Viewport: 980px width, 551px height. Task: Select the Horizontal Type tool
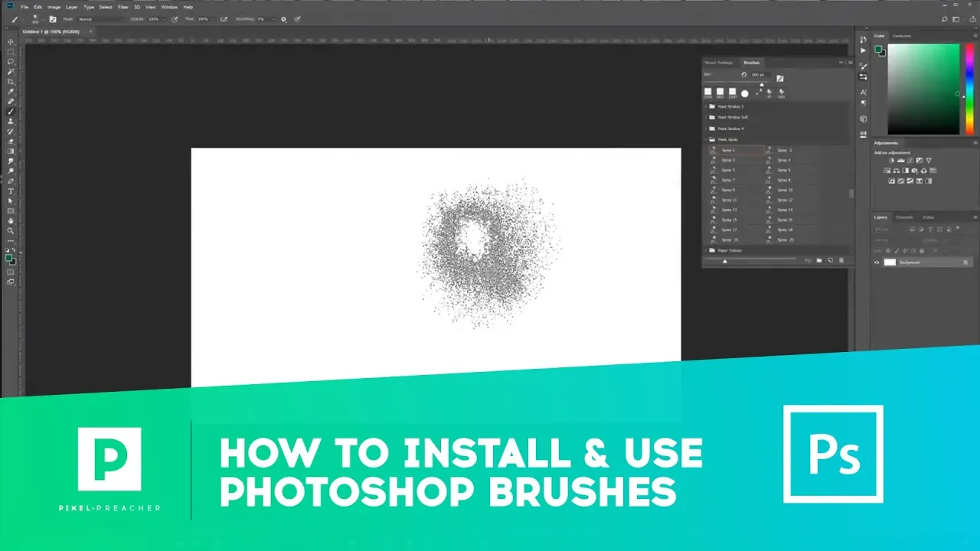(11, 191)
